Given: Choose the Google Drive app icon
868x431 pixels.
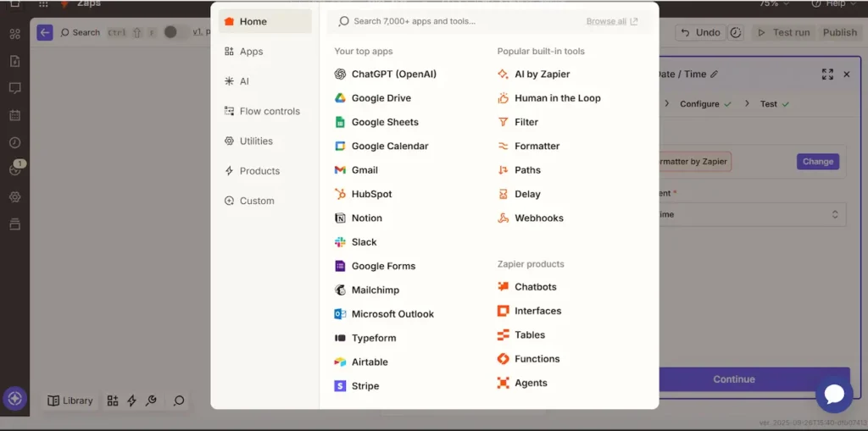Looking at the screenshot, I should point(340,98).
